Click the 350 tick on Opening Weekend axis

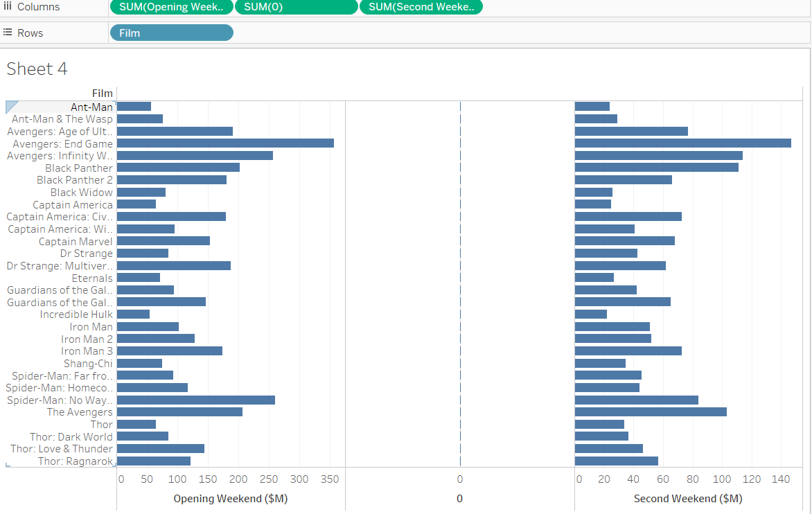[330, 479]
